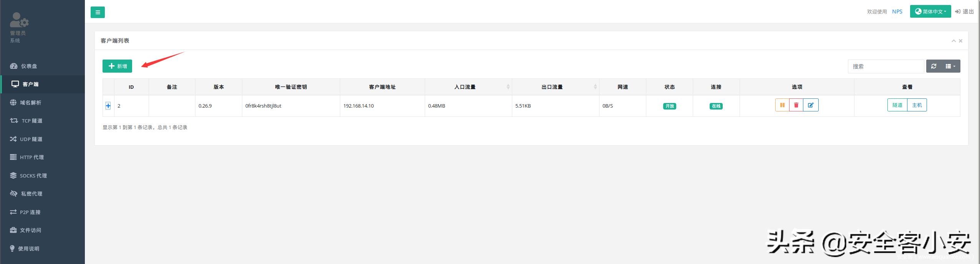
Task: Pause the client with the orange button
Action: pos(782,105)
